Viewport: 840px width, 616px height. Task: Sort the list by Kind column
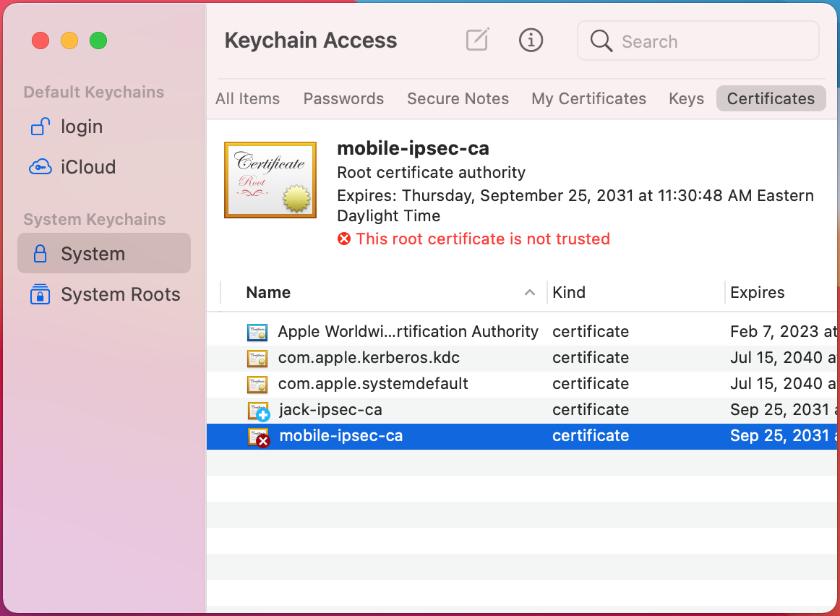(x=569, y=293)
